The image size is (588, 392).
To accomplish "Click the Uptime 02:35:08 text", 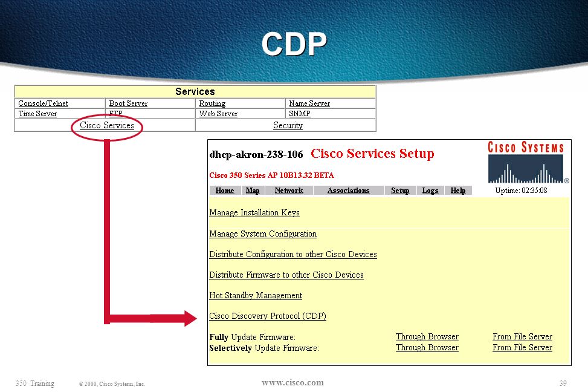I will (521, 191).
